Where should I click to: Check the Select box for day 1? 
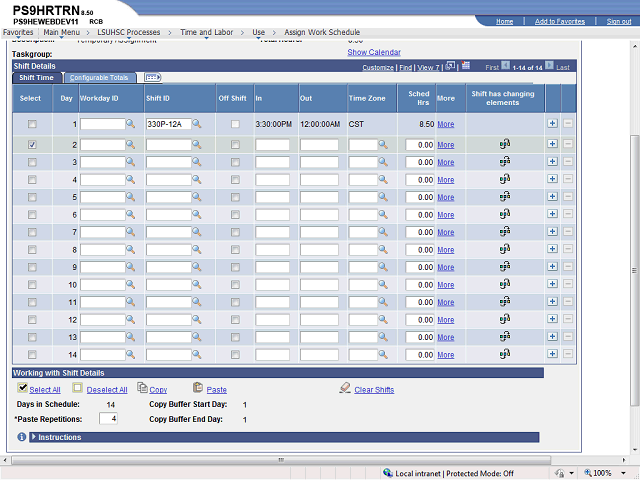32,124
